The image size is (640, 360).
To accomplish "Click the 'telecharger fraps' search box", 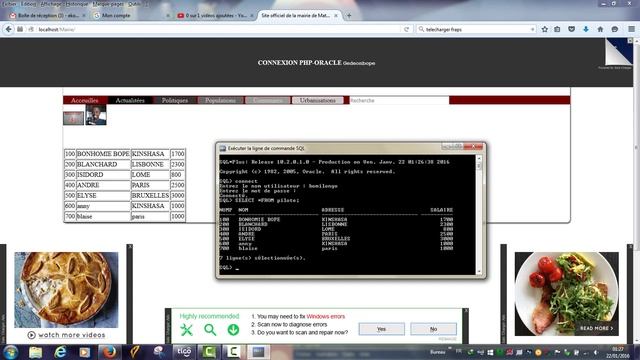I will coord(476,29).
